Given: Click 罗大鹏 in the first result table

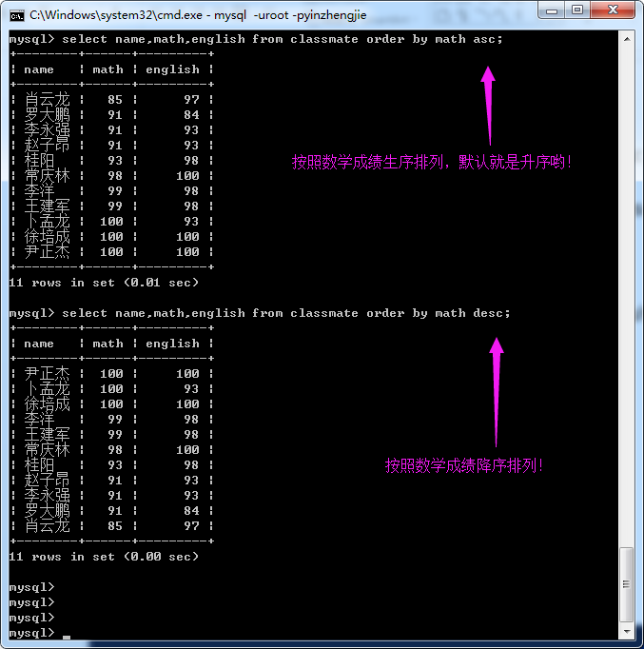Looking at the screenshot, I should [47, 114].
